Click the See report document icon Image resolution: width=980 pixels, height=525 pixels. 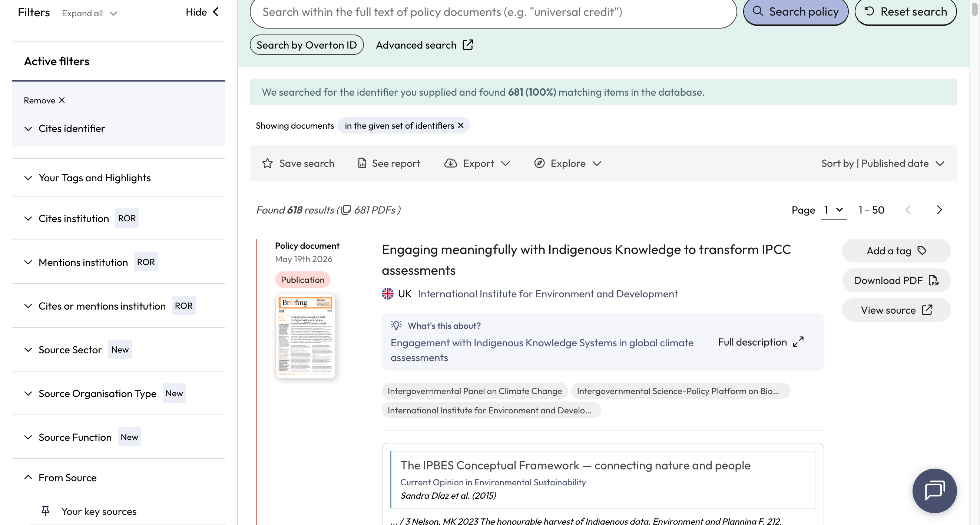click(362, 163)
